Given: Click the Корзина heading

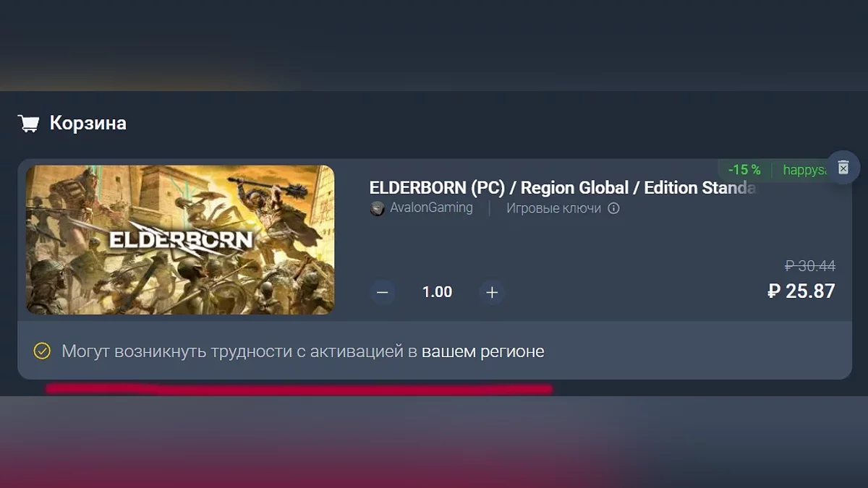Looking at the screenshot, I should coord(88,124).
